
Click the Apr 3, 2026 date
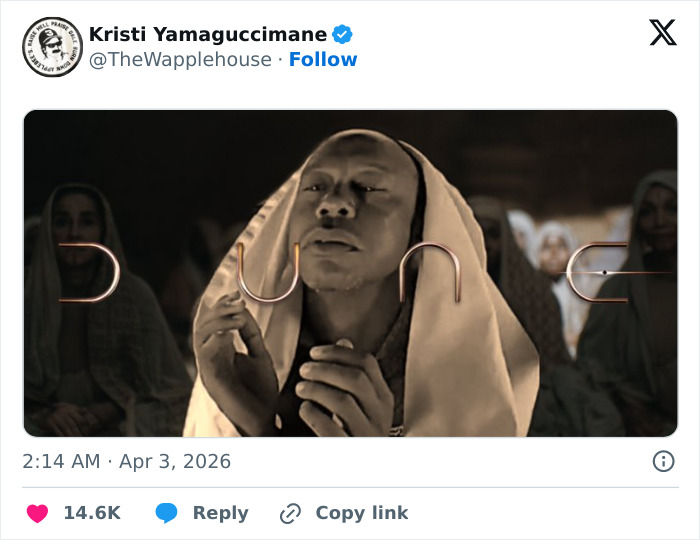coord(176,461)
